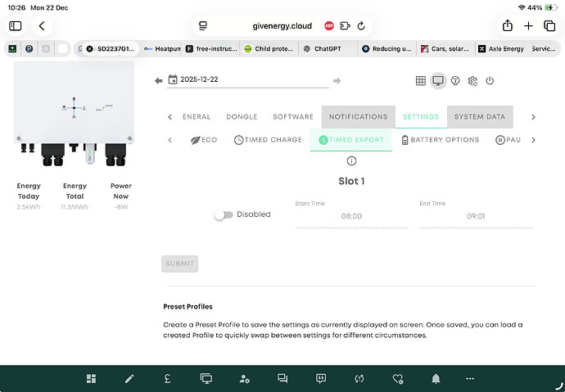Click the settings gear icon beside power icon
The image size is (565, 392).
[x=472, y=81]
